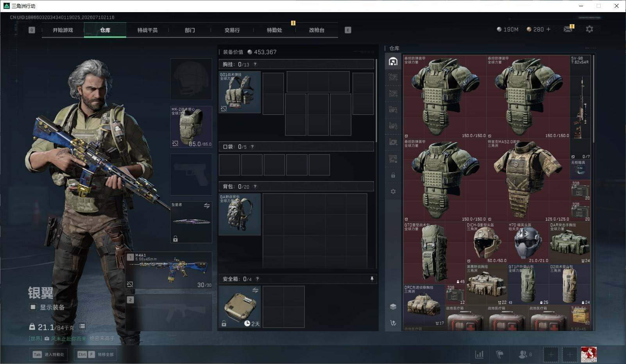Open the statistics bar chart icon

(479, 355)
